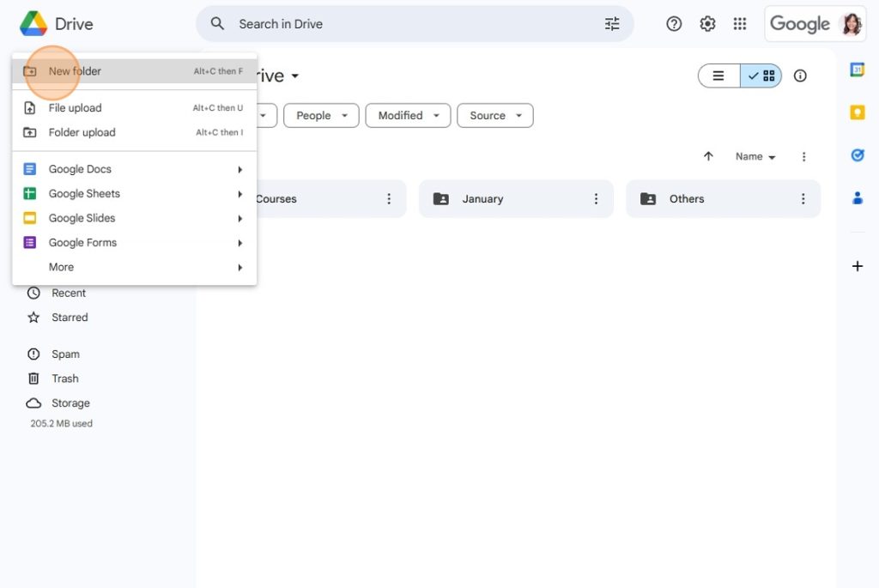The width and height of the screenshot is (879, 588).
Task: Open the Google apps grid
Action: [x=740, y=23]
